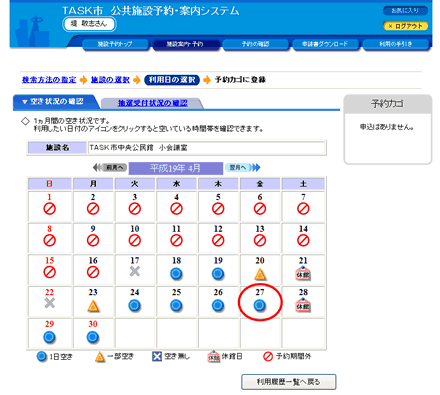Click the prohibited icon on day 16

click(93, 272)
